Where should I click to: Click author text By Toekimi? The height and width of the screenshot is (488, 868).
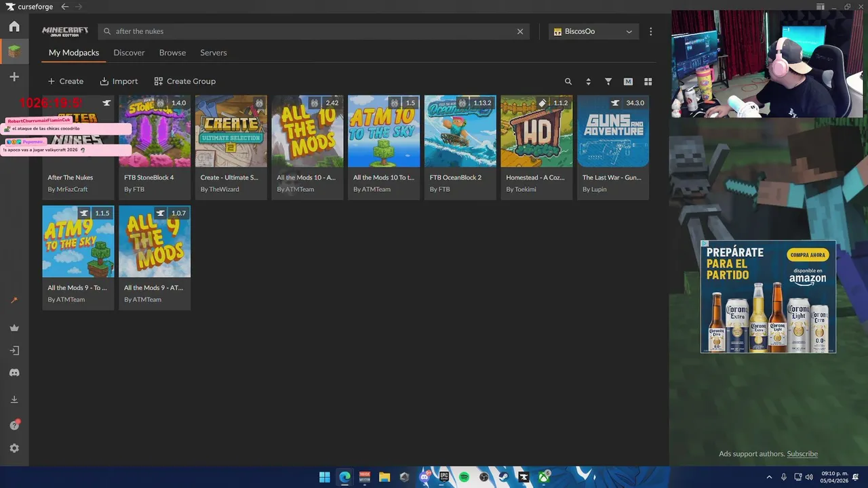pyautogui.click(x=521, y=189)
